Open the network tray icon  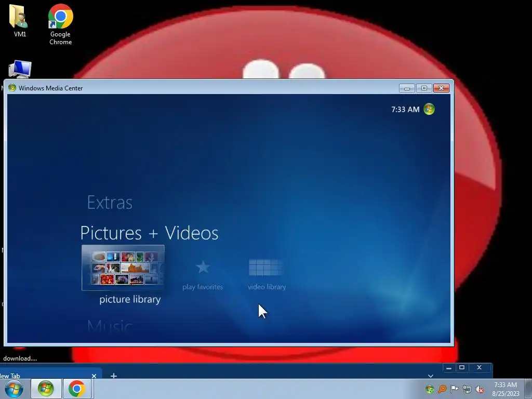[467, 390]
